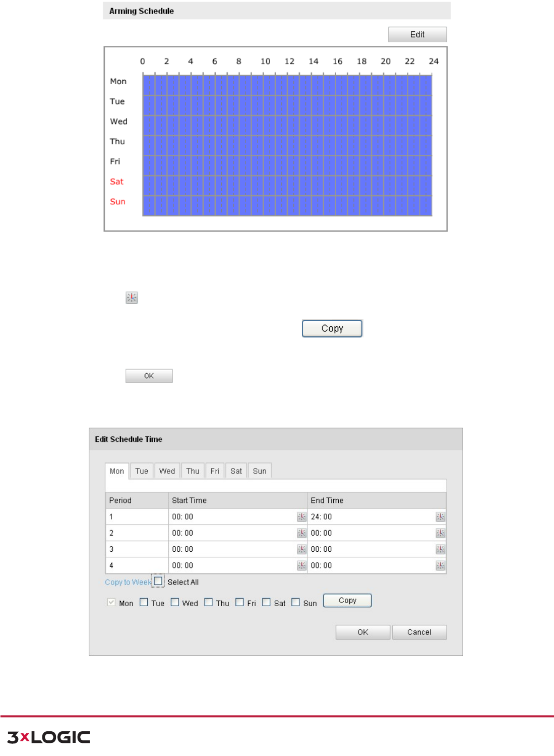
Task: Click the large Copy button in instructions
Action: (332, 328)
